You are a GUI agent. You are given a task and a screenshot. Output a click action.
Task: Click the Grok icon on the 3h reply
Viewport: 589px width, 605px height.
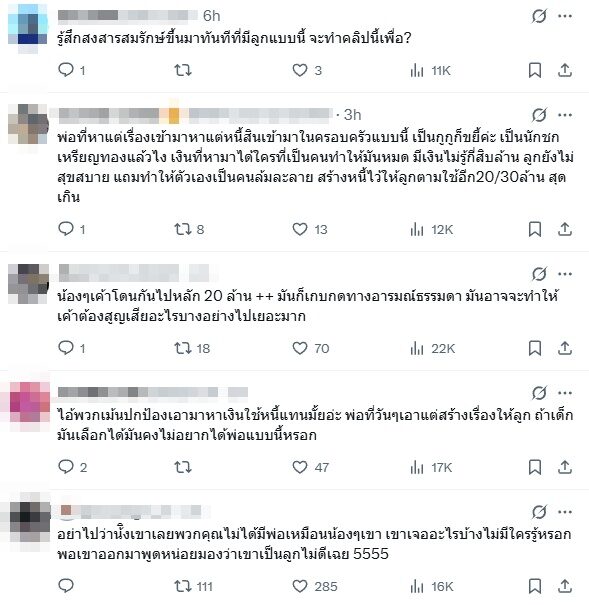[x=539, y=115]
